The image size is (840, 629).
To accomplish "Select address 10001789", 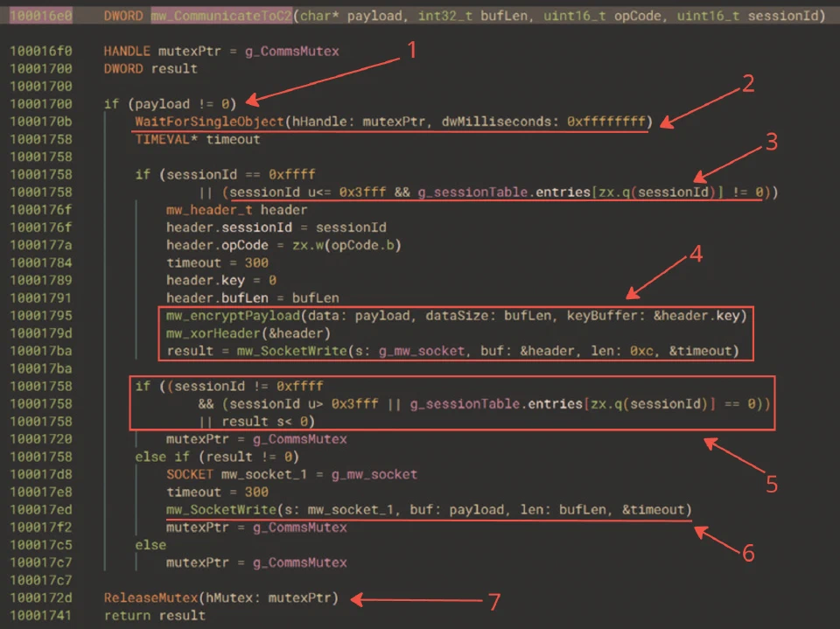I will pos(41,281).
